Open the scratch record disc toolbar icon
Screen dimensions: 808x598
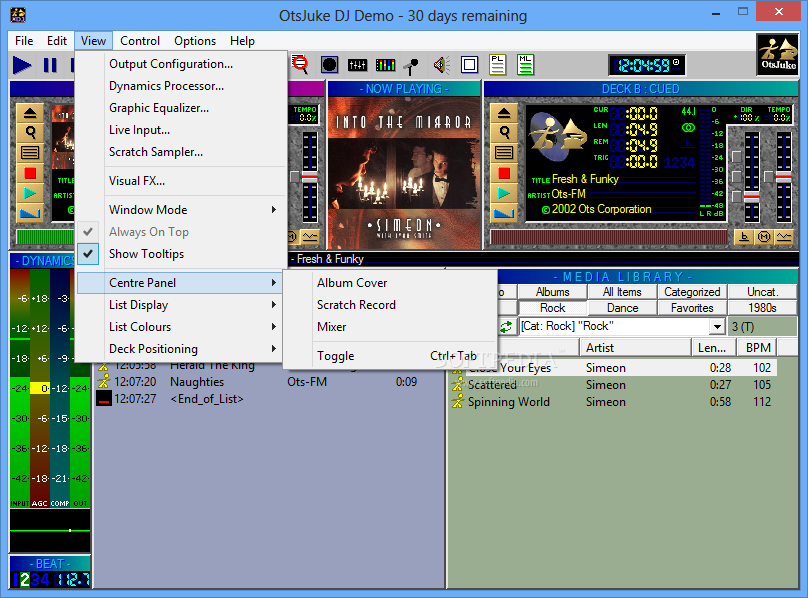(329, 65)
